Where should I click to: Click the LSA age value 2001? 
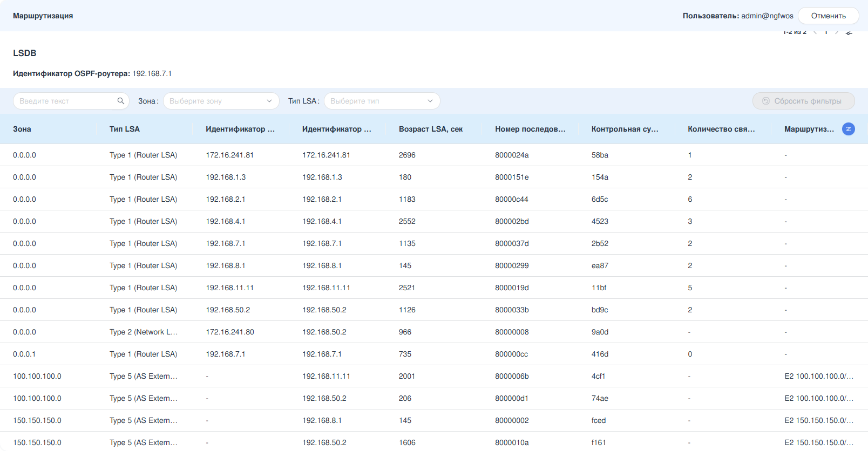tap(407, 376)
